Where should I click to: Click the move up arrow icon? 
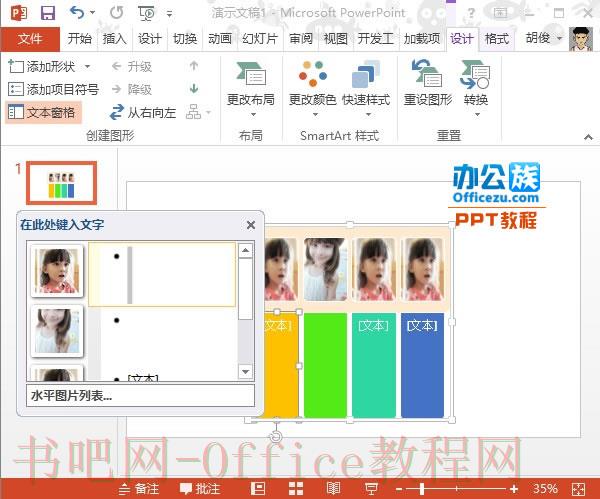pyautogui.click(x=194, y=66)
